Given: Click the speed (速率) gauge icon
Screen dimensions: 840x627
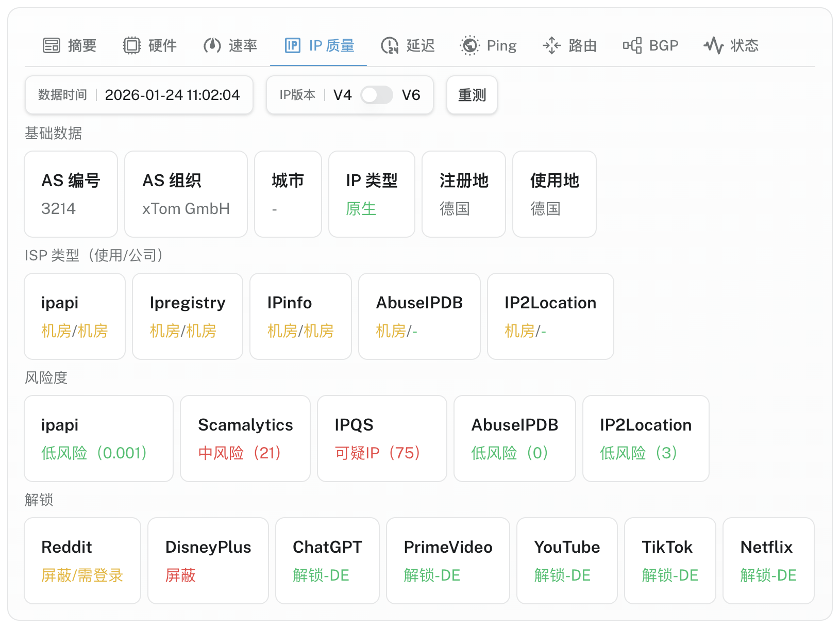Looking at the screenshot, I should pos(212,45).
